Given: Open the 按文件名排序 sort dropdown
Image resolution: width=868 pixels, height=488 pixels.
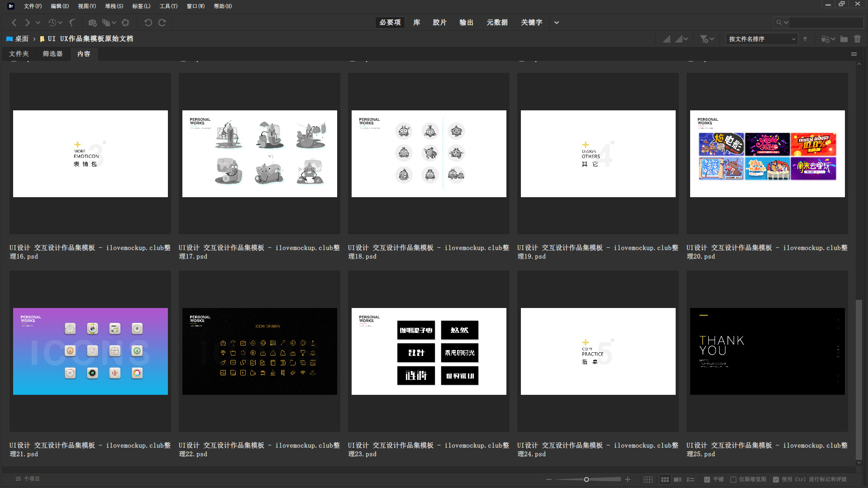Looking at the screenshot, I should point(762,39).
